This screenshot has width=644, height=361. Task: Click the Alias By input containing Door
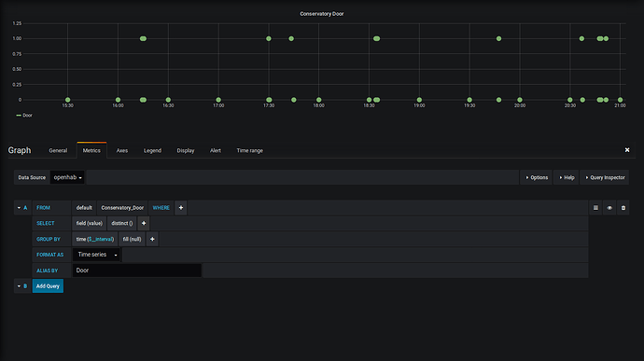137,271
